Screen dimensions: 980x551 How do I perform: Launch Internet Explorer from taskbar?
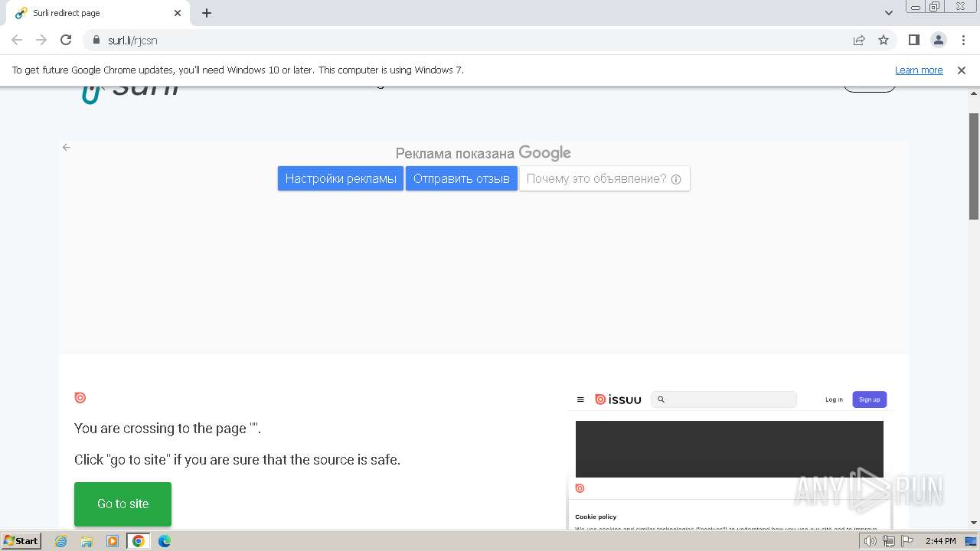pos(60,541)
